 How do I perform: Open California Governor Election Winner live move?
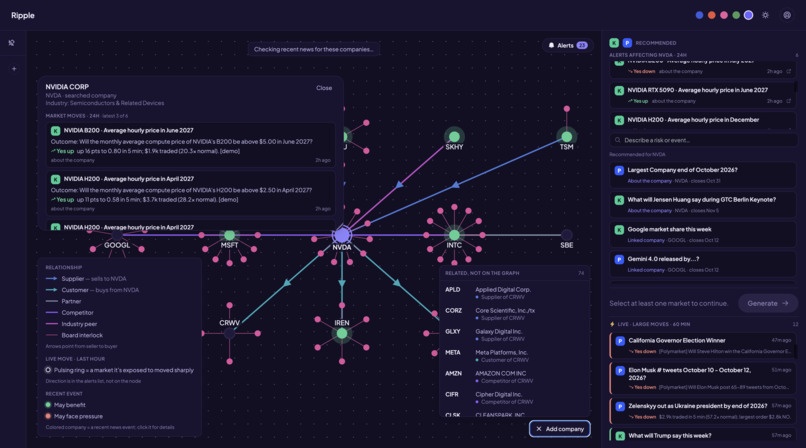click(x=703, y=346)
